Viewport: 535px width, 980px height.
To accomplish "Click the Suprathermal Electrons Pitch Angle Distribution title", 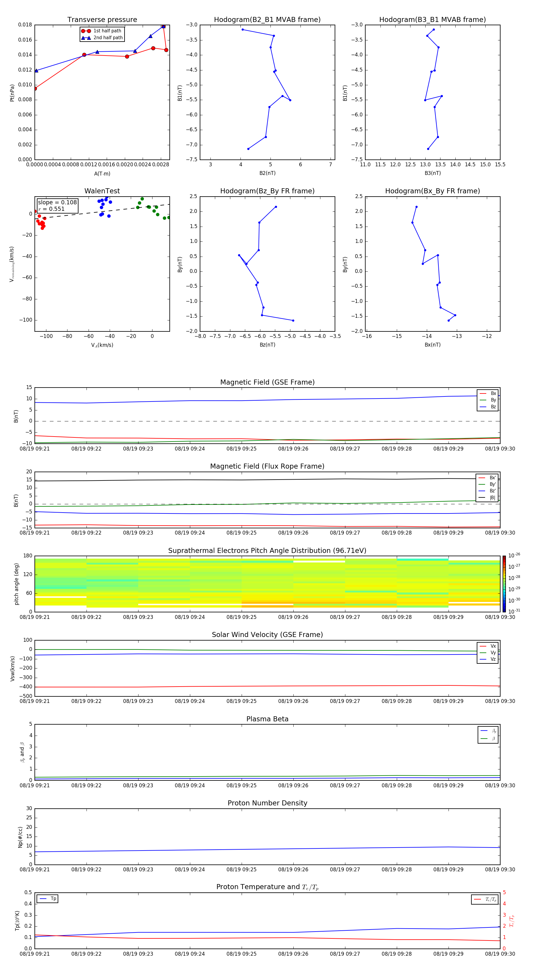I will coord(267,551).
